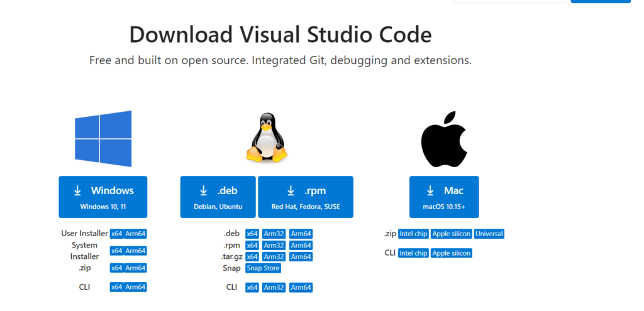Select Arm32 for the Linux CLI

(274, 287)
